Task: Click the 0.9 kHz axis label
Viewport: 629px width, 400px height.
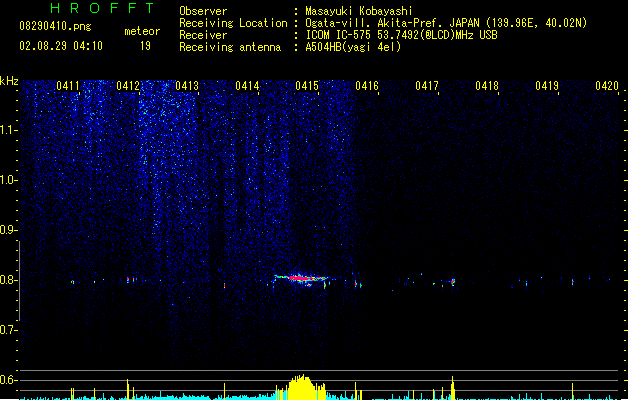Action: click(8, 230)
